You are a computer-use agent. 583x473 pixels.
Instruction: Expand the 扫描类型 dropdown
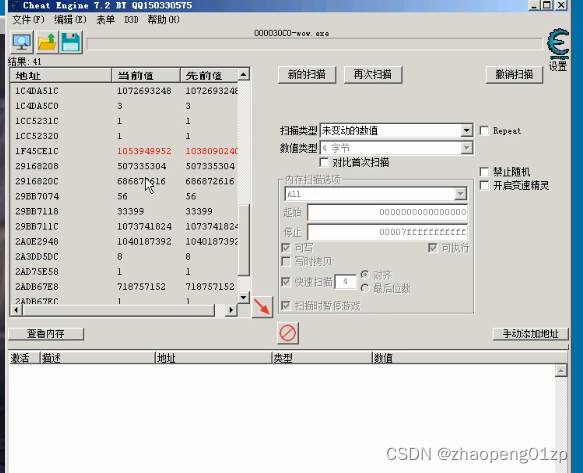466,131
